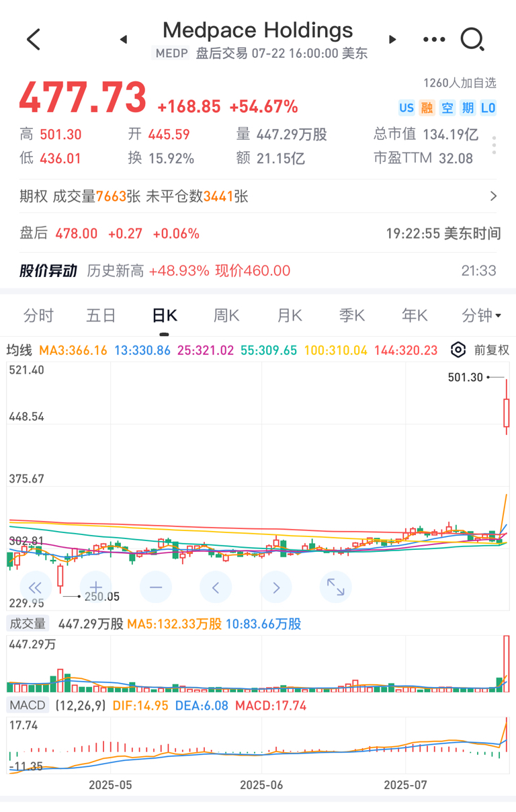Tap the latest tall candlestick
The width and height of the screenshot is (516, 812).
[507, 407]
